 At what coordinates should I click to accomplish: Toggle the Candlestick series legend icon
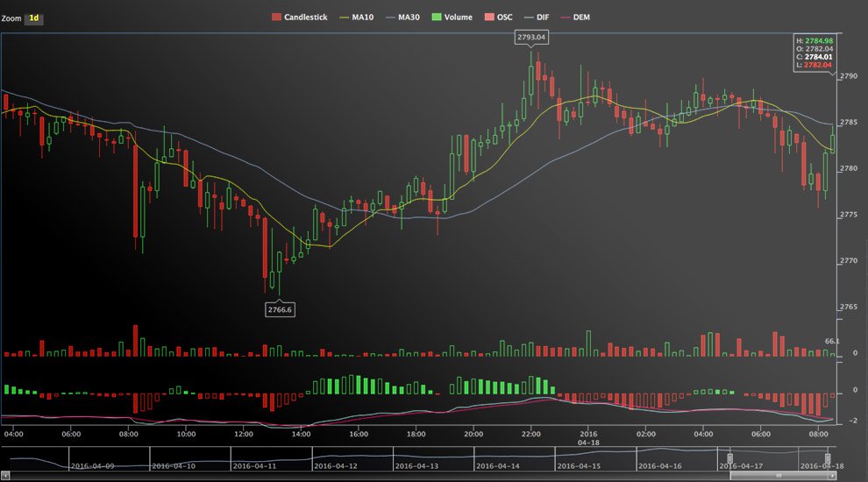pos(277,18)
